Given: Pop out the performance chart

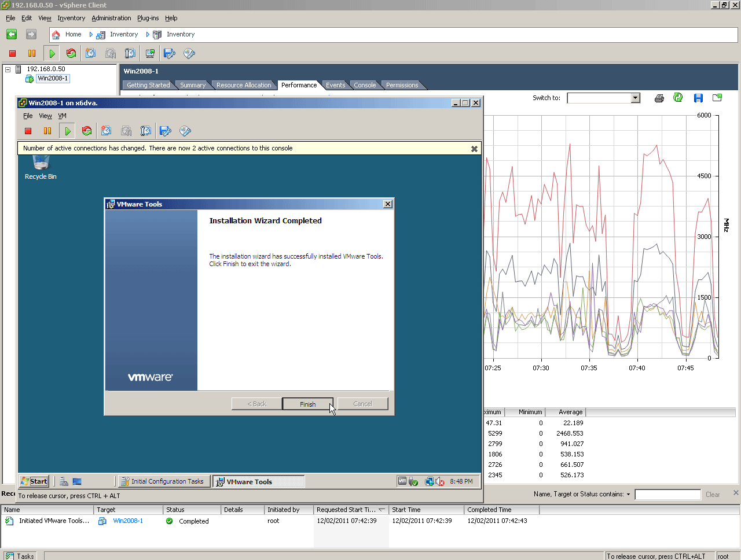Looking at the screenshot, I should pyautogui.click(x=717, y=98).
